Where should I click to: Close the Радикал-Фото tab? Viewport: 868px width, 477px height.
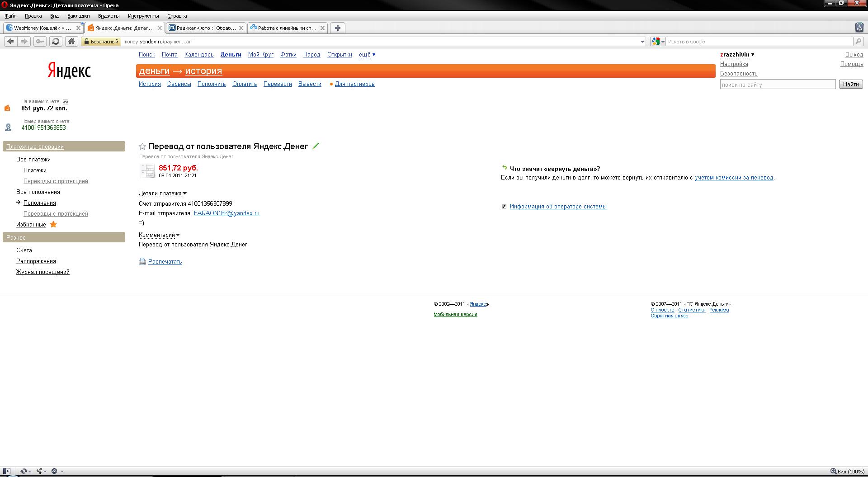241,28
